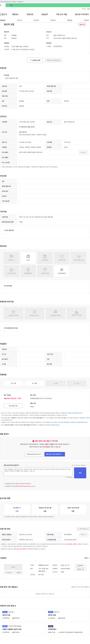
Task: Open the 실업급여 main menu
Action: click(45, 14)
